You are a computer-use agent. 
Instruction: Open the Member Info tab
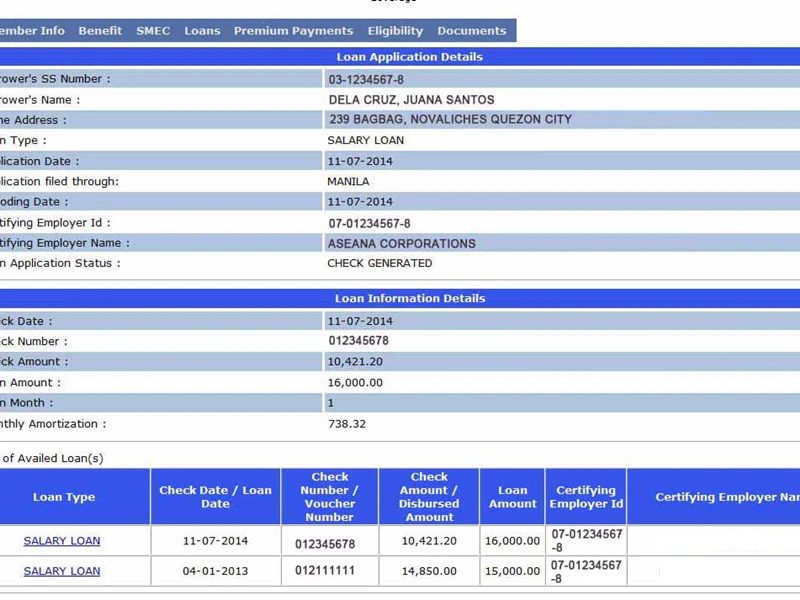32,31
